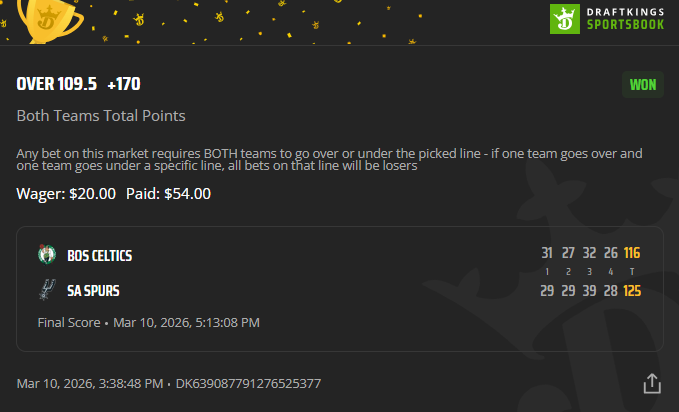
Task: Click the Spurs final total 125
Action: [631, 289]
